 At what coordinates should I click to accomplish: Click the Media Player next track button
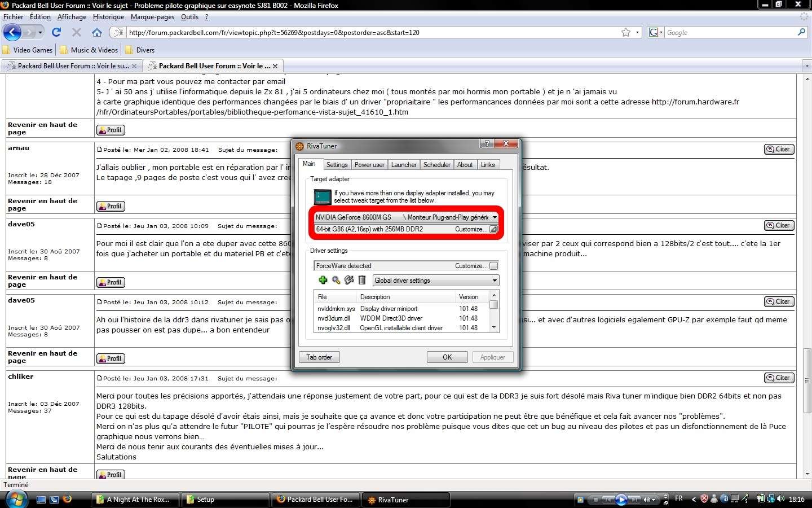634,500
